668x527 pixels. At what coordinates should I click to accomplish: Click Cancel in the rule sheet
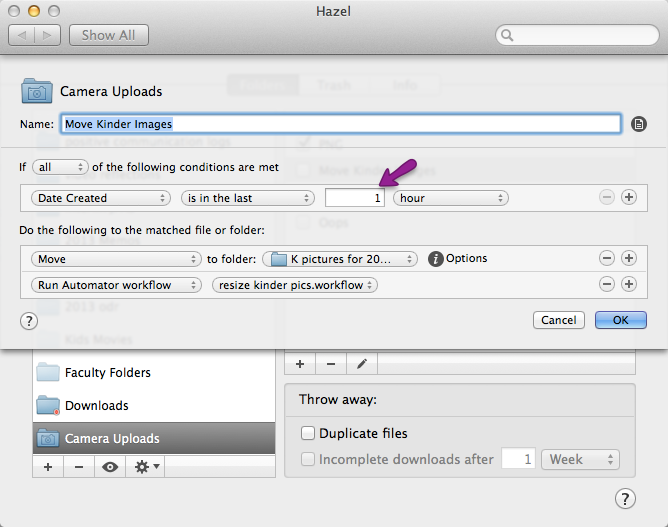click(x=559, y=320)
